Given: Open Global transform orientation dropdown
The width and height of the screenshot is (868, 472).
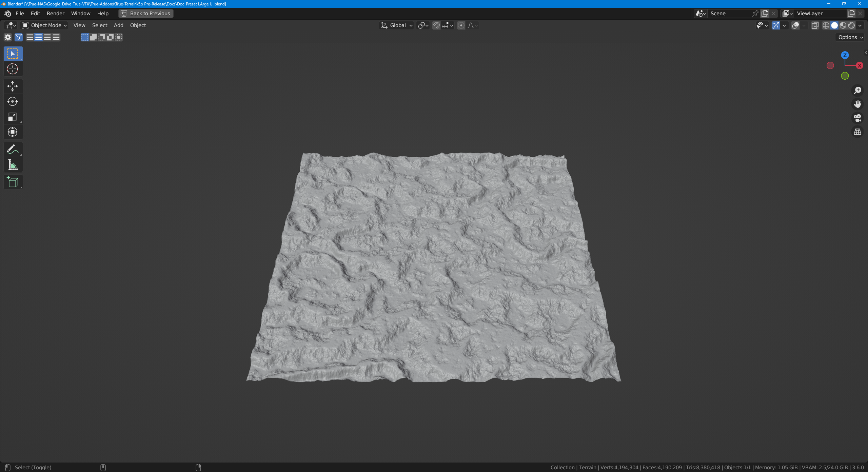Looking at the screenshot, I should (x=397, y=25).
